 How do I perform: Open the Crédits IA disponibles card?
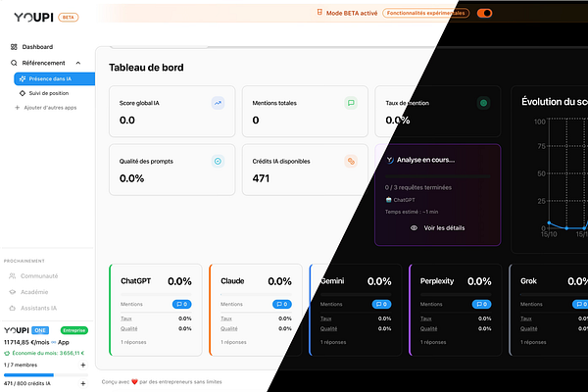coord(305,170)
